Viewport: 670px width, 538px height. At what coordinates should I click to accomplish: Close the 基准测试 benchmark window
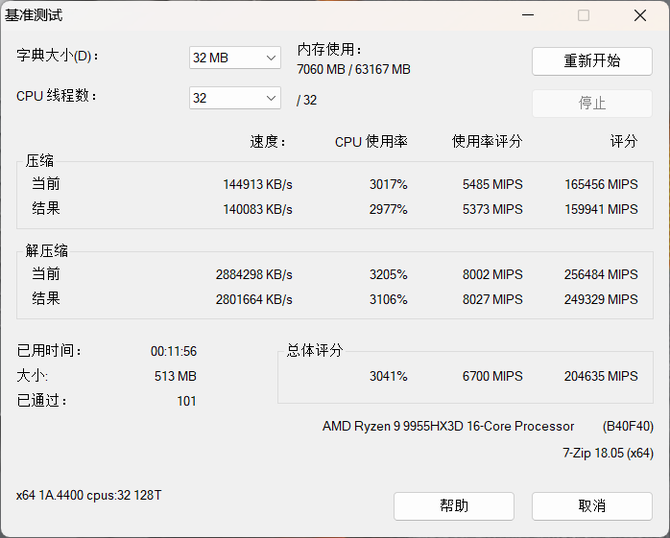pyautogui.click(x=640, y=16)
